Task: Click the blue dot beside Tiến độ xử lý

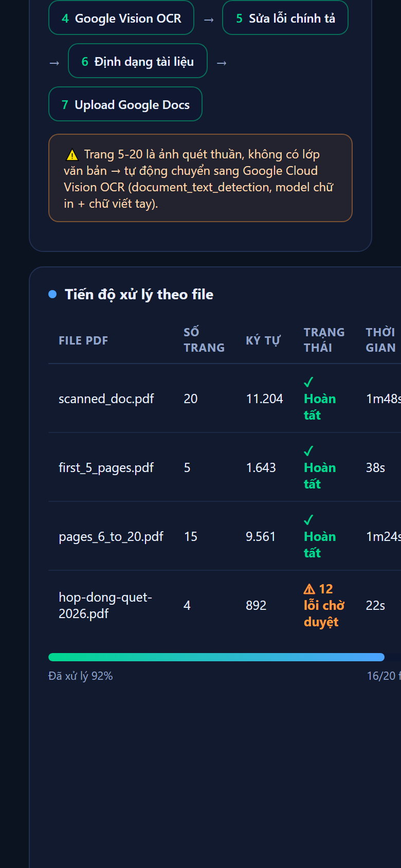Action: click(x=52, y=294)
